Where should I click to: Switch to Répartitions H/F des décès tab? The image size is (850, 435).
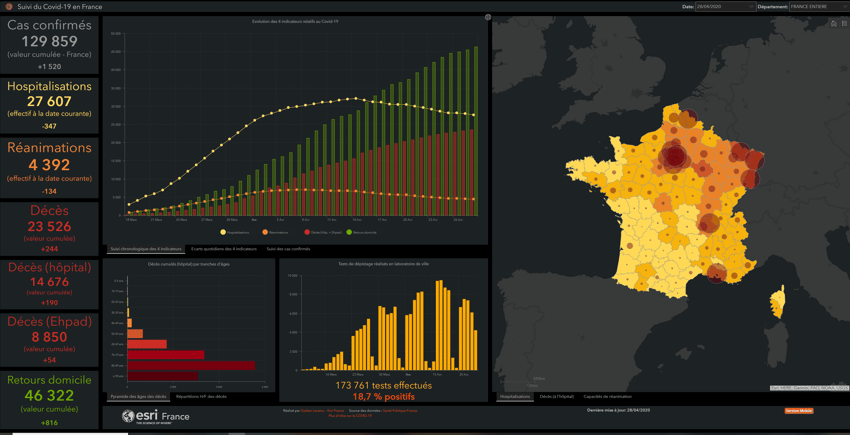201,396
